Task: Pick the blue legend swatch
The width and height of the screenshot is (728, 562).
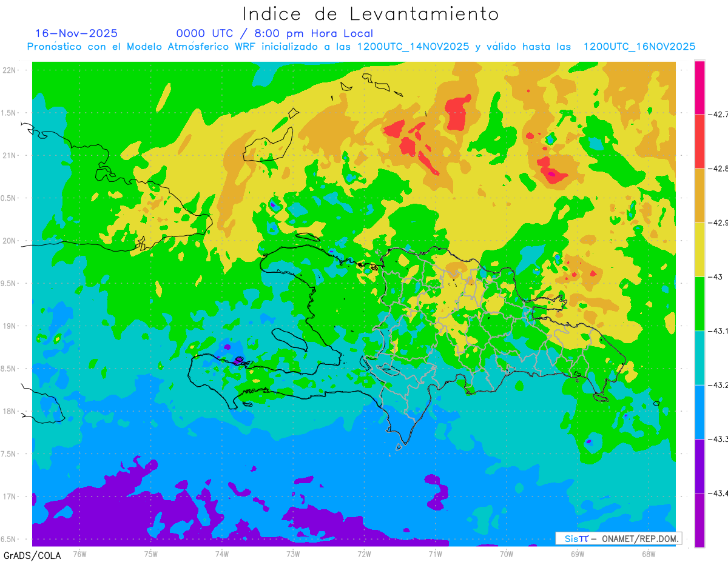Action: tap(699, 412)
